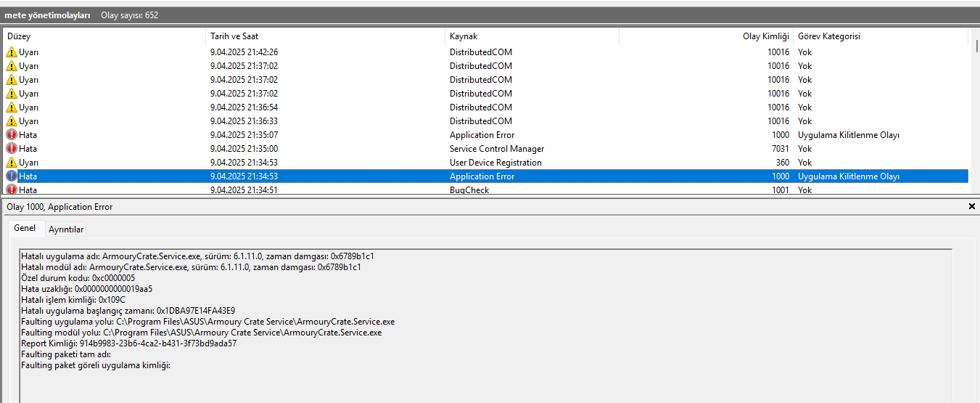Click the Service Control Manager row's error icon
980x403 pixels.
click(11, 149)
